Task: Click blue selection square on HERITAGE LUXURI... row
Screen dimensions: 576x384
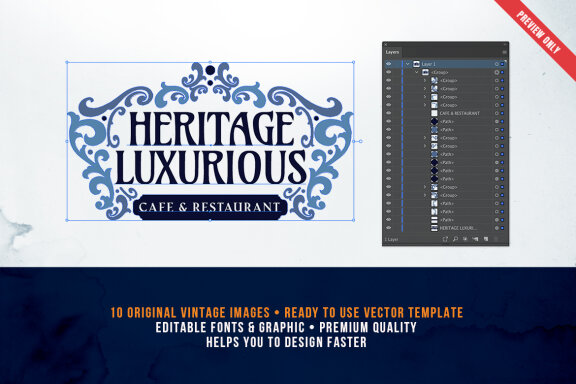Action: point(502,228)
